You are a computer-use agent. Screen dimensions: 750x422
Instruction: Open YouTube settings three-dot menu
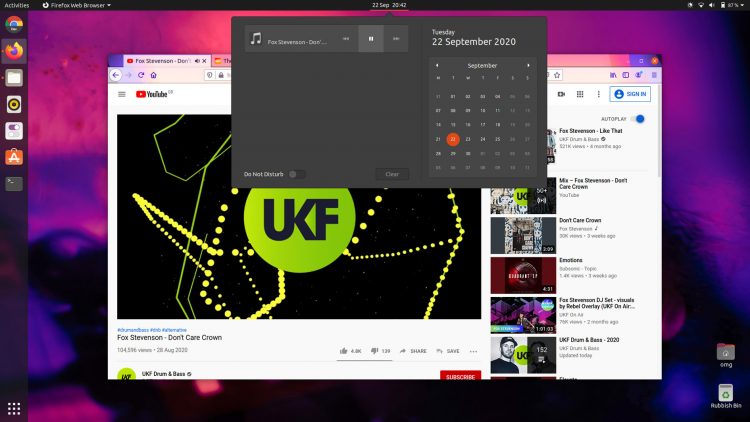(598, 94)
